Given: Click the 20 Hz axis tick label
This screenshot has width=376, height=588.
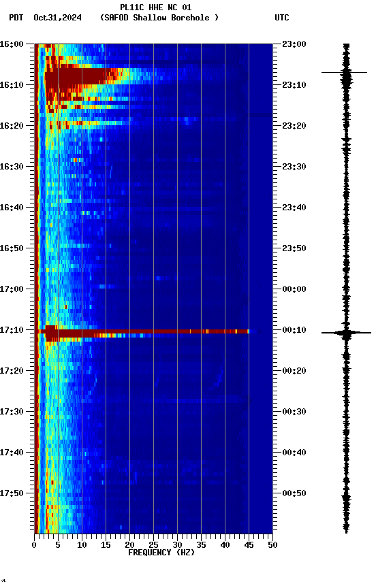Looking at the screenshot, I should point(129,545).
